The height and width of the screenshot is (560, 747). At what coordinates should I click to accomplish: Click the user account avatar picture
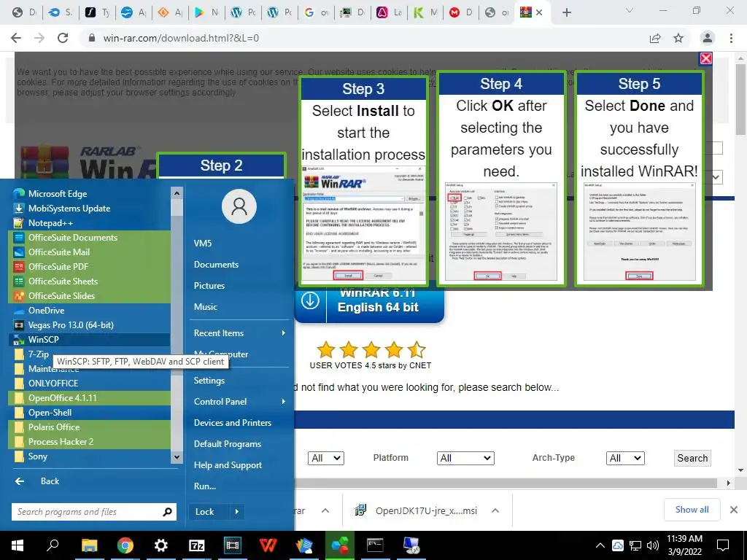click(x=239, y=206)
